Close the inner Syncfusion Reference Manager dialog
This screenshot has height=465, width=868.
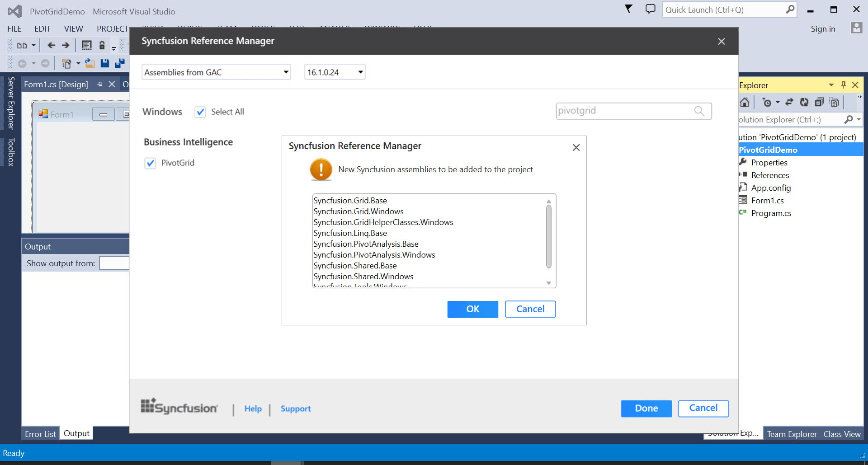click(576, 147)
